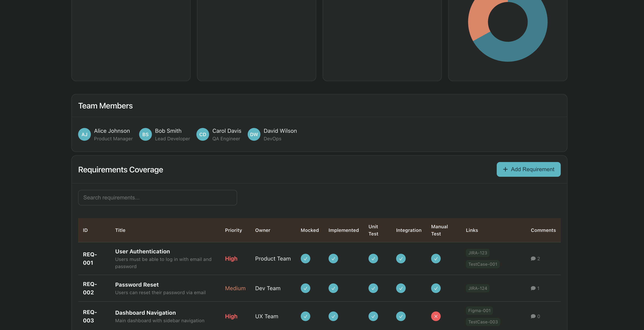Toggle the failed Manual Test on REQ-003

point(435,316)
